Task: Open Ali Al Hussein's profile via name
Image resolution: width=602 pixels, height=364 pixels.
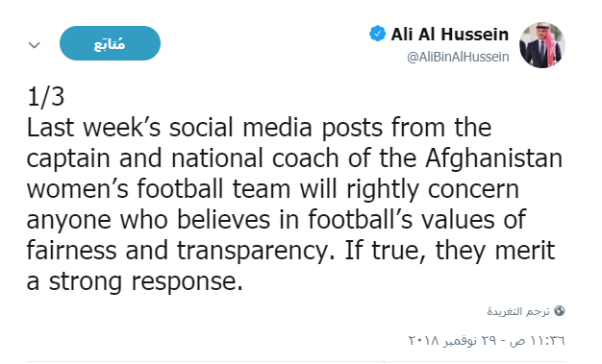Action: [x=450, y=35]
